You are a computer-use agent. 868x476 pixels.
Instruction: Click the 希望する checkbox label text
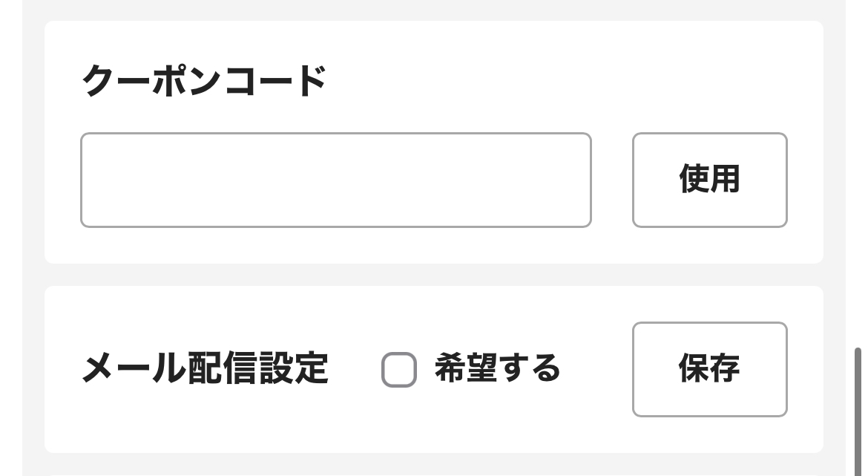[496, 368]
